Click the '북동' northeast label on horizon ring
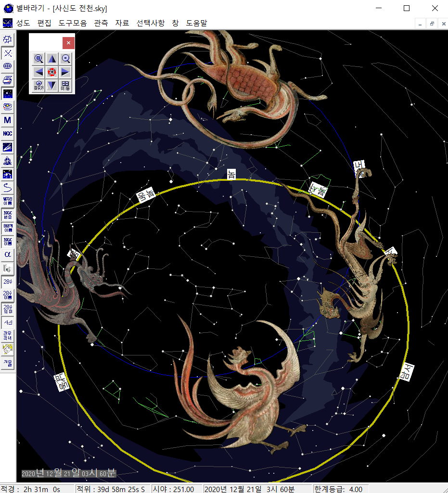The image size is (448, 493). [146, 195]
